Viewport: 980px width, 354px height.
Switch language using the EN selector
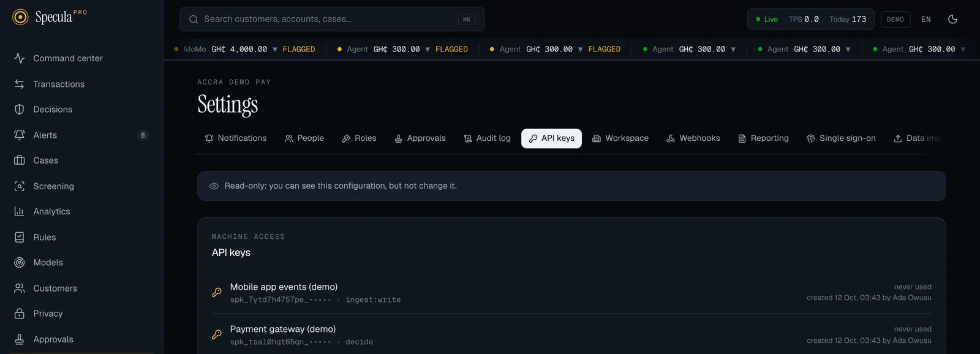(x=926, y=20)
